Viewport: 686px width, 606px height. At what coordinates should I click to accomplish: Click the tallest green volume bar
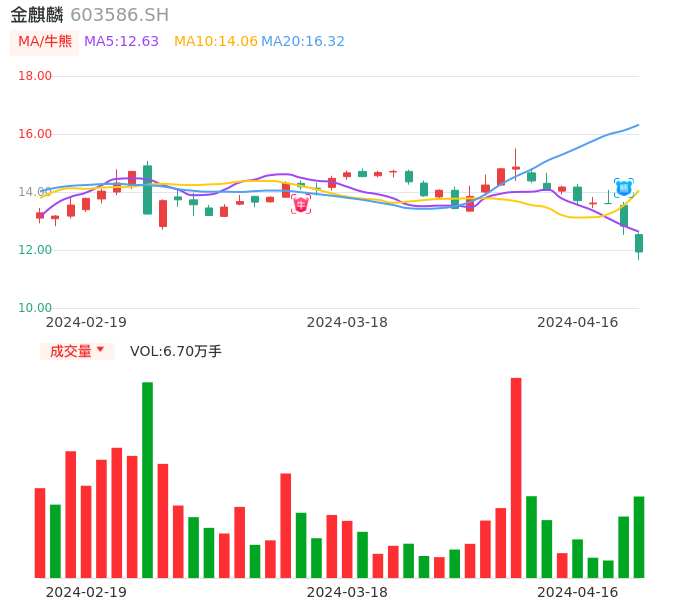tap(147, 480)
